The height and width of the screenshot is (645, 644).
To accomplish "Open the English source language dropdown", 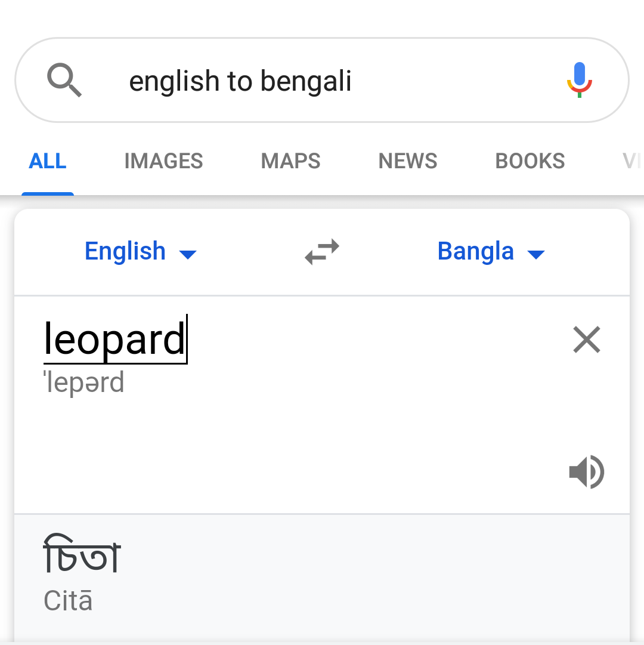I will (125, 252).
